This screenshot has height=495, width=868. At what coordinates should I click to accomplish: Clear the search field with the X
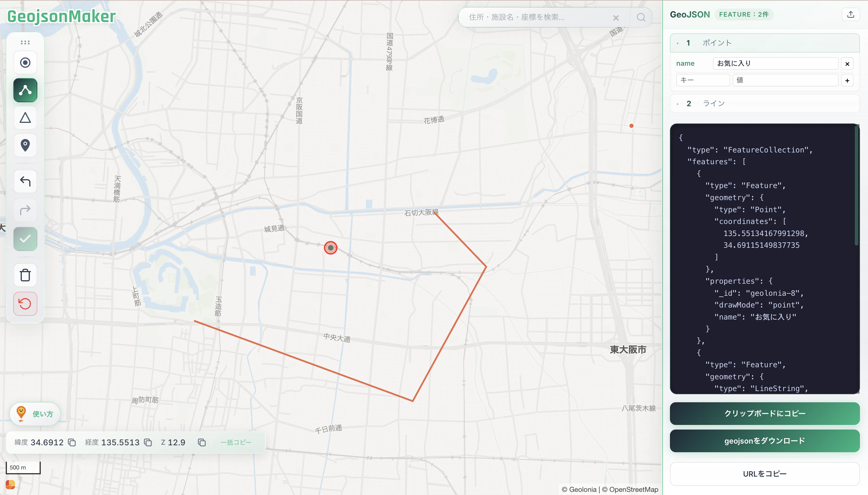[616, 18]
